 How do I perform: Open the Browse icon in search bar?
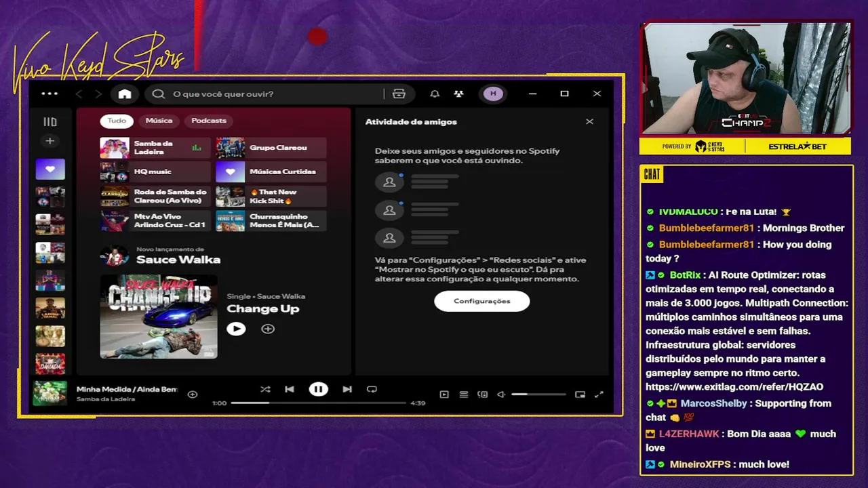[x=399, y=94]
